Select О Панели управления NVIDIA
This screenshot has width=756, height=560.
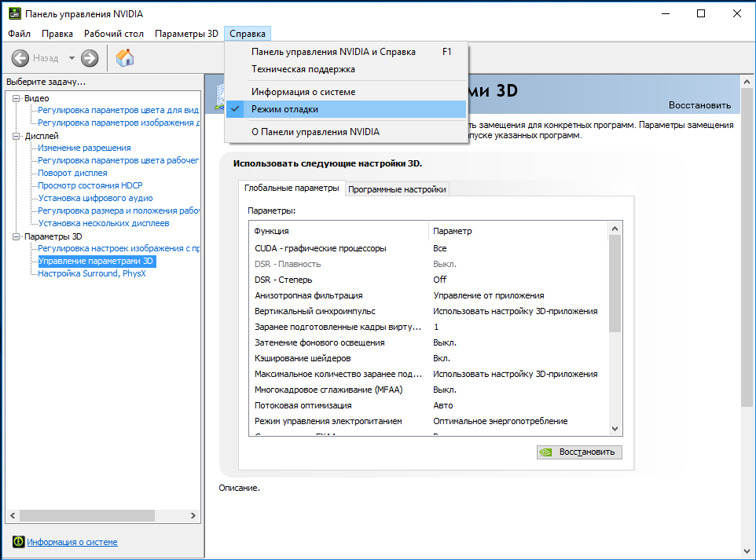(x=346, y=132)
